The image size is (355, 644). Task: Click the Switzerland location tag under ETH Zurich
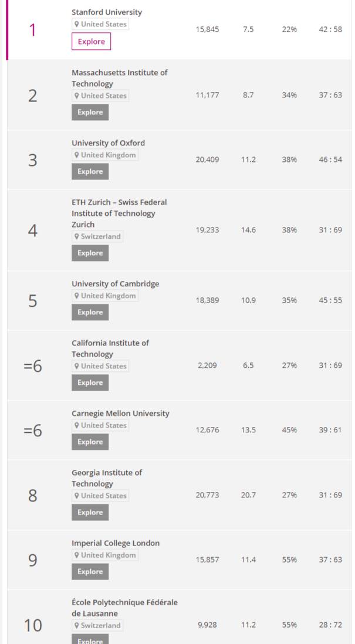(97, 236)
